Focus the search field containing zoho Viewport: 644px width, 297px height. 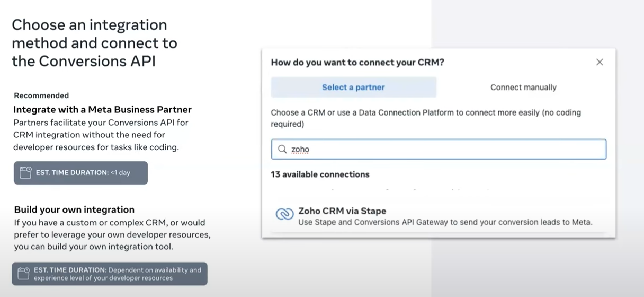click(x=445, y=150)
